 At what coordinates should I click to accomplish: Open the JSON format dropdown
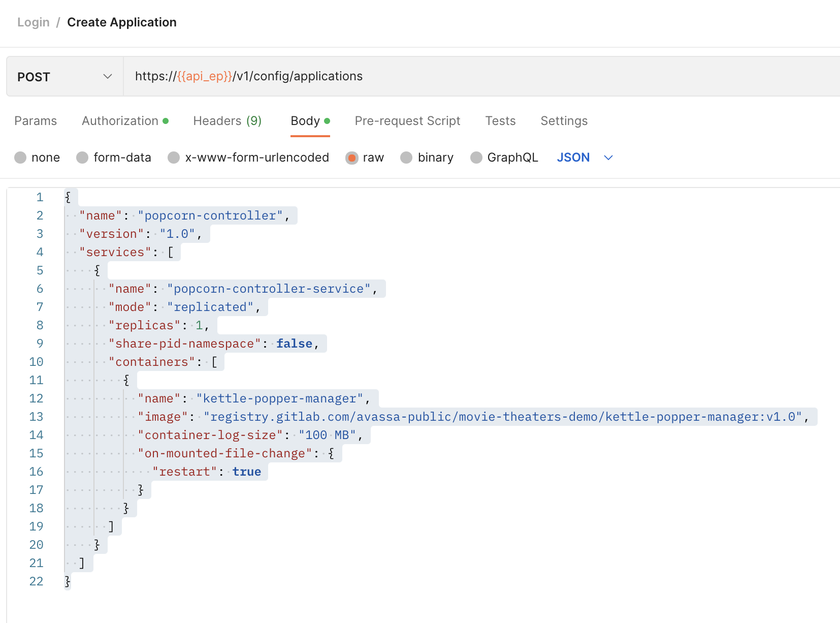[x=585, y=158]
